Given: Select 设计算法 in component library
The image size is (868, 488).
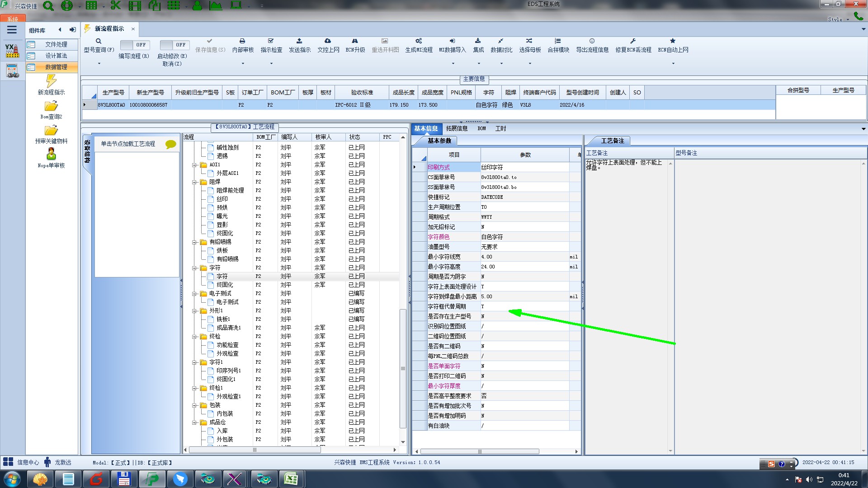Looking at the screenshot, I should coord(56,56).
